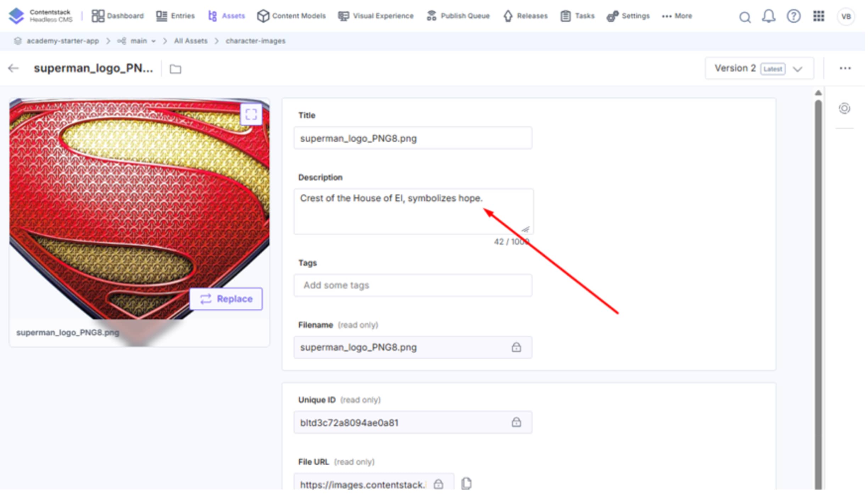Click the folder icon next to the asset name
Screen dimensions: 868x494
pos(175,69)
